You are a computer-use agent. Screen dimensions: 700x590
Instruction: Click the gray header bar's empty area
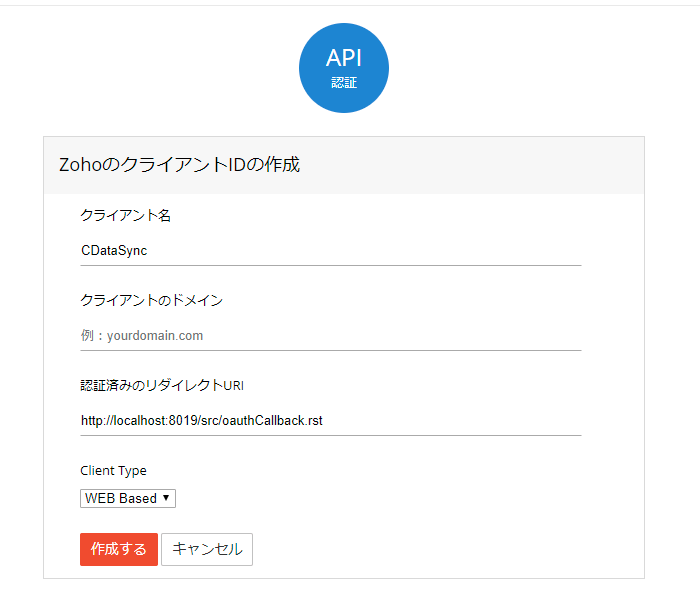point(480,165)
